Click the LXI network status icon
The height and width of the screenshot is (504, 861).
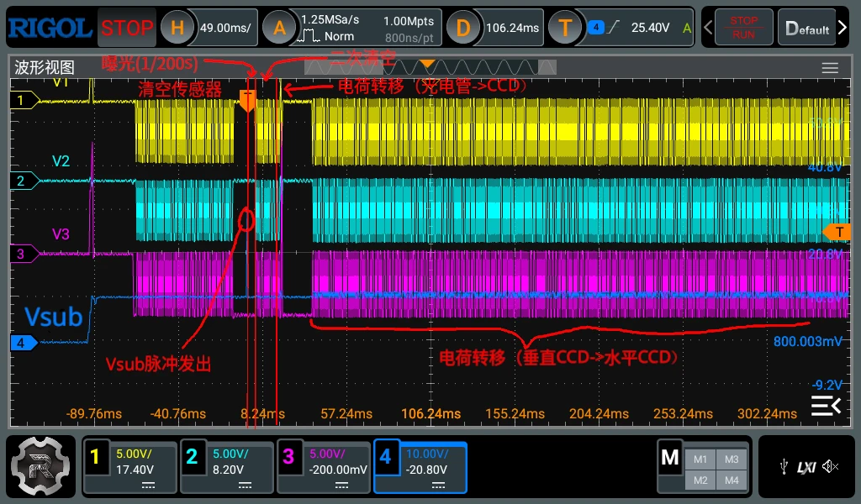point(806,467)
